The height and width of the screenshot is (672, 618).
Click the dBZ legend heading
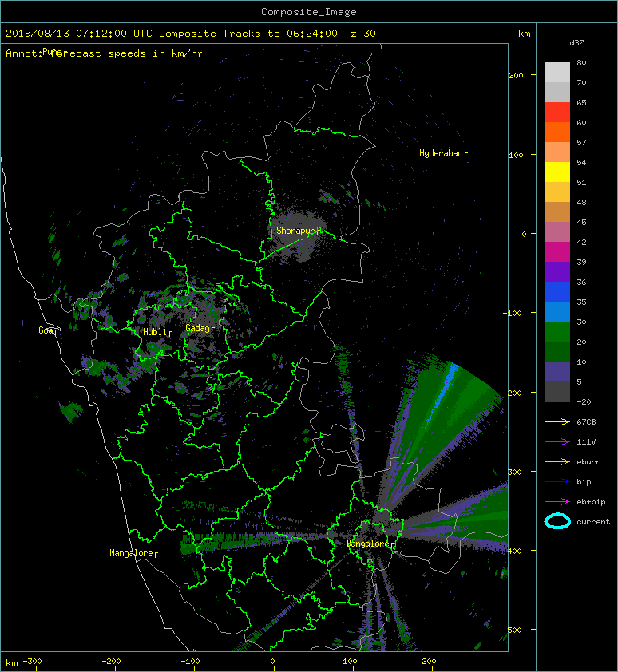pyautogui.click(x=576, y=43)
